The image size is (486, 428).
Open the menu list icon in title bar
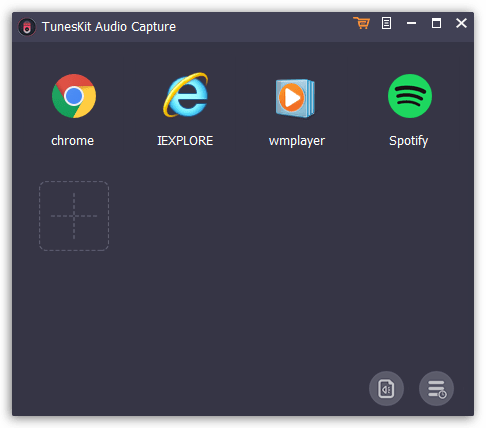coord(386,23)
